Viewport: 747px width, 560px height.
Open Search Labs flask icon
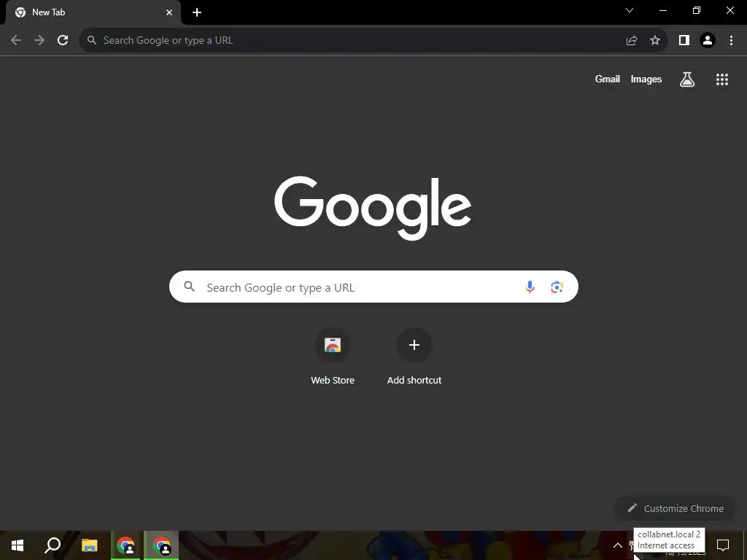coord(687,79)
